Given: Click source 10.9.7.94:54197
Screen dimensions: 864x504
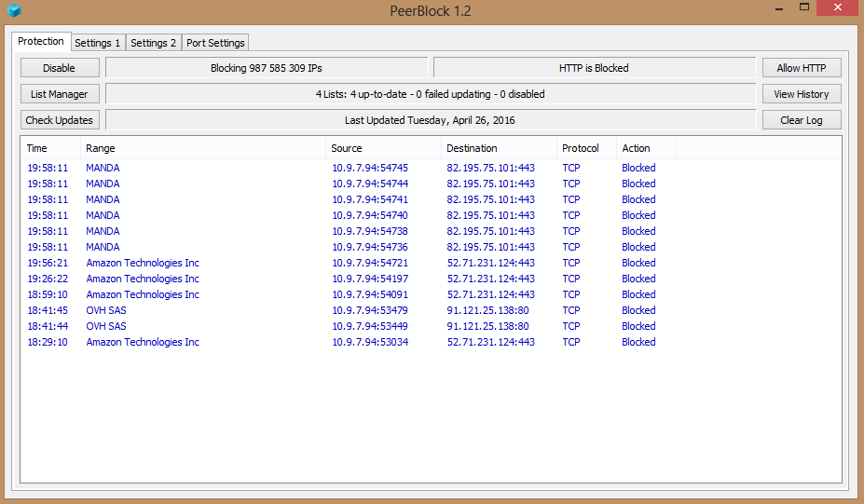Looking at the screenshot, I should [370, 279].
